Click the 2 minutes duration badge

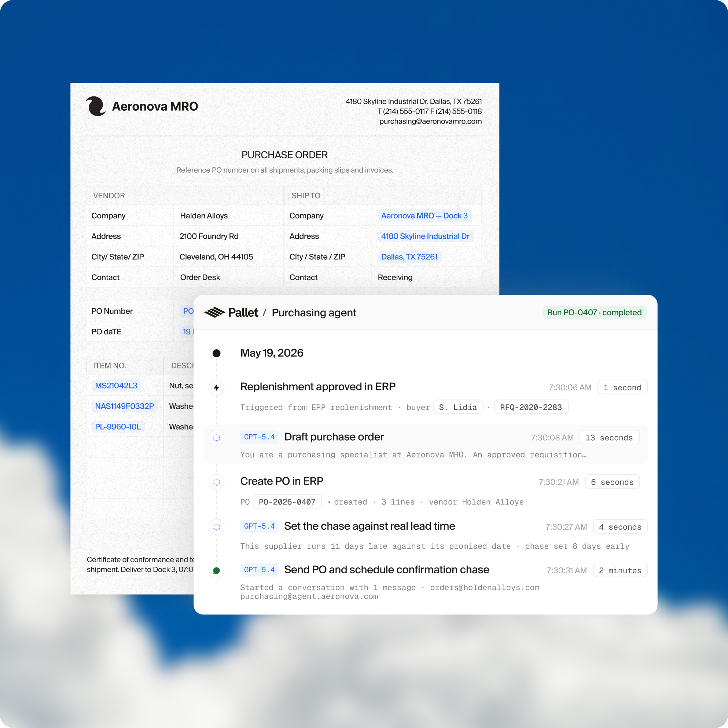coord(620,570)
